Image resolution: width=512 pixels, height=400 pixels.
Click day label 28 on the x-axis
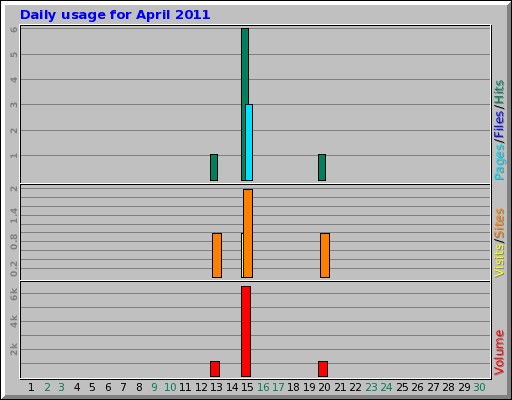pos(448,387)
